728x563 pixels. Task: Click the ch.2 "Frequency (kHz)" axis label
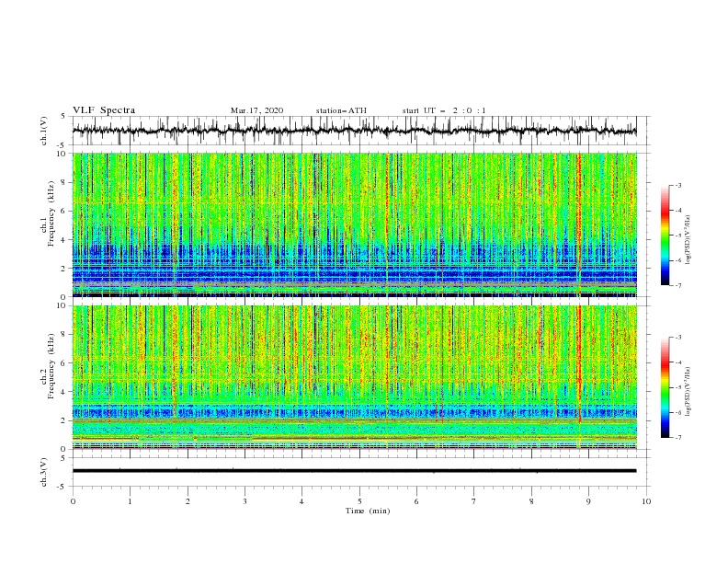[x=51, y=366]
